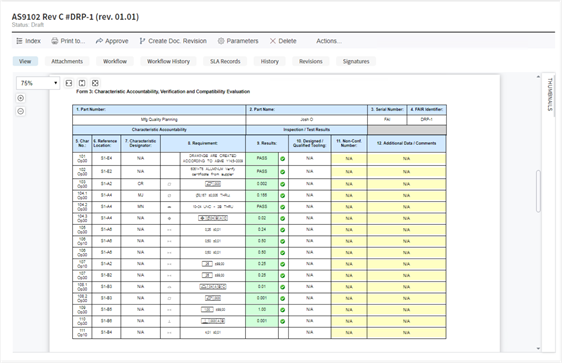562x363 pixels.
Task: Click Create Doc. Revision
Action: pos(173,41)
